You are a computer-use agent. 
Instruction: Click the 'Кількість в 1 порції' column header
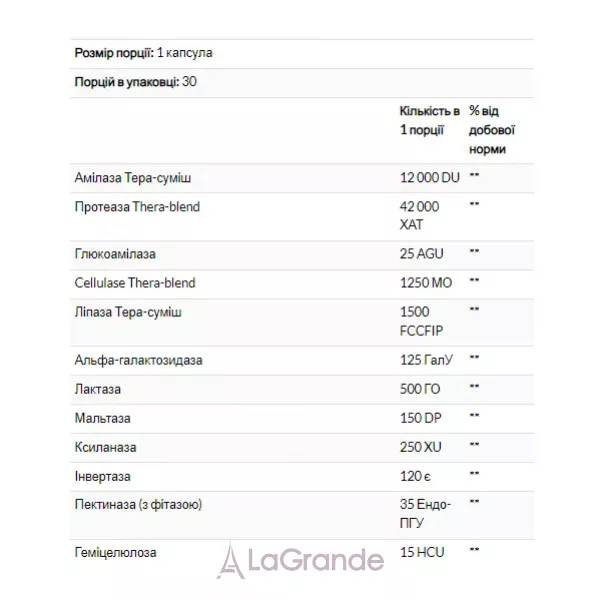point(430,121)
